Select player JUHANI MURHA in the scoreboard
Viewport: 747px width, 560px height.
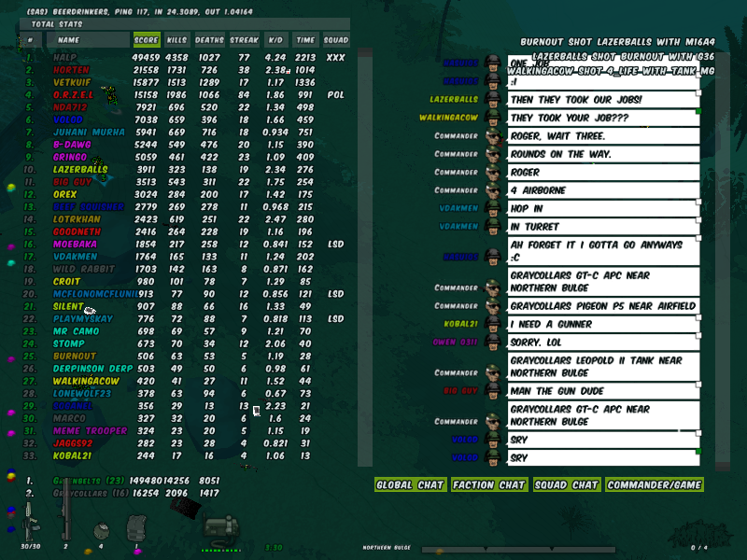pos(89,132)
